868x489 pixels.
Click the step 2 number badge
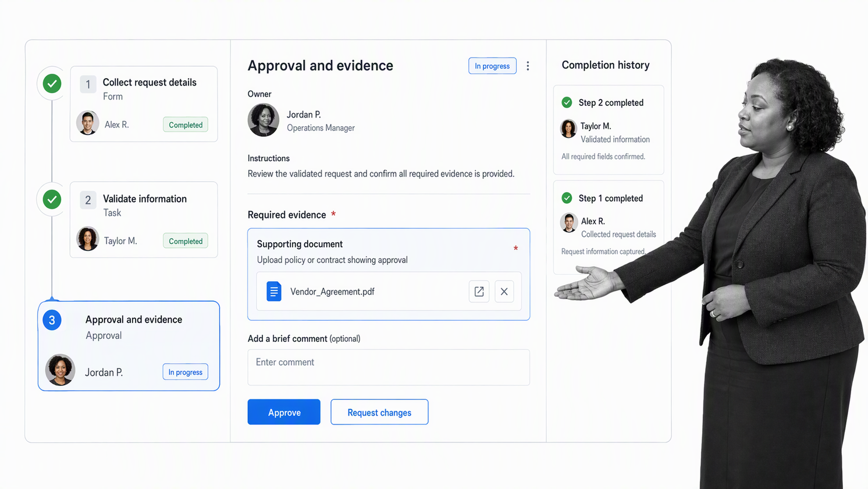click(x=88, y=200)
